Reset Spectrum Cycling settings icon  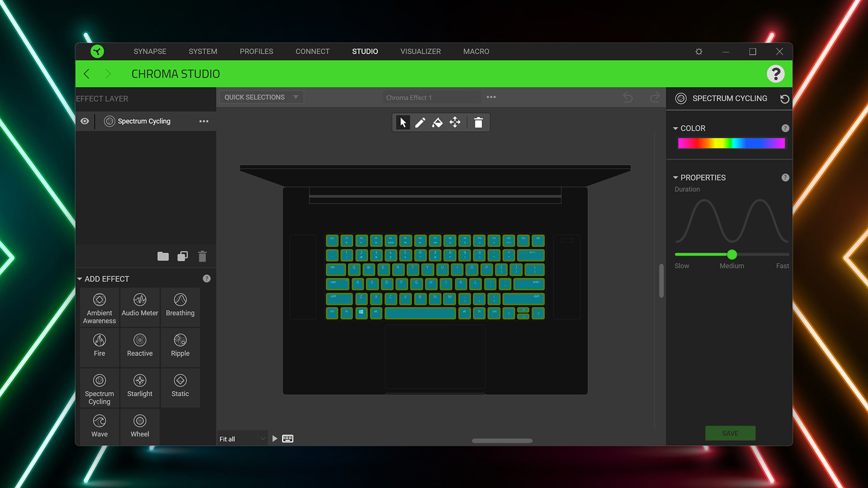pos(784,99)
